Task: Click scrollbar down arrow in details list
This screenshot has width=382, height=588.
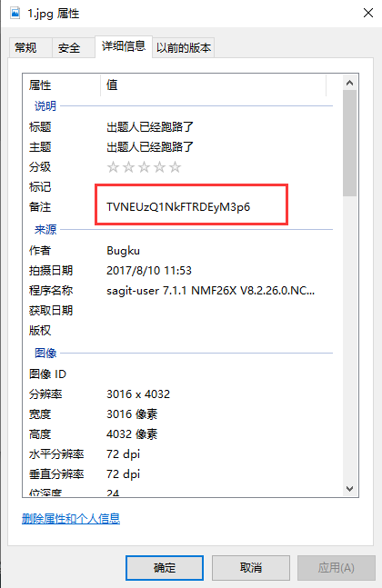Action: tap(350, 489)
